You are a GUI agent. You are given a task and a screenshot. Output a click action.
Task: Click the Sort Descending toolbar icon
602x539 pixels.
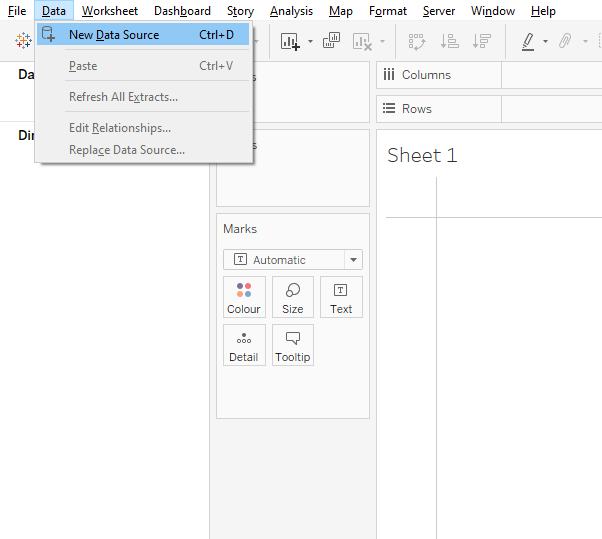click(482, 41)
